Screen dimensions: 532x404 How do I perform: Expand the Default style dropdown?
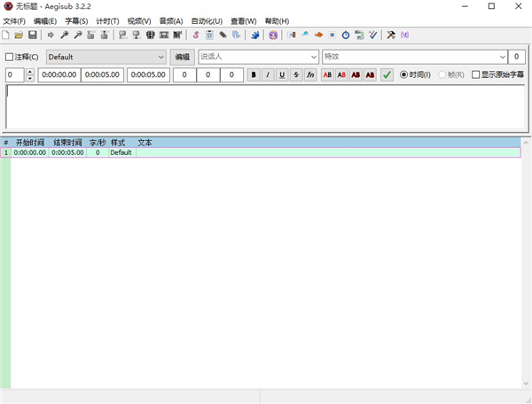coord(161,57)
